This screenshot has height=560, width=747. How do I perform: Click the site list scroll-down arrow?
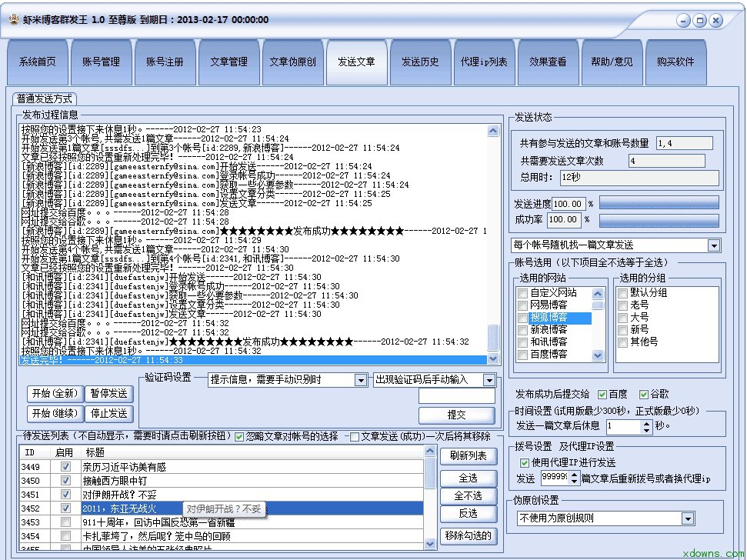pos(598,355)
